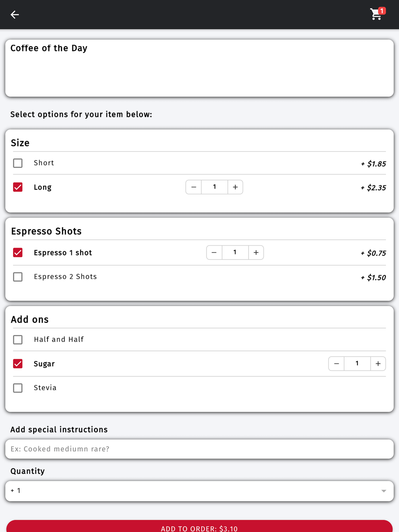Open the Quantity dropdown

tap(199, 491)
